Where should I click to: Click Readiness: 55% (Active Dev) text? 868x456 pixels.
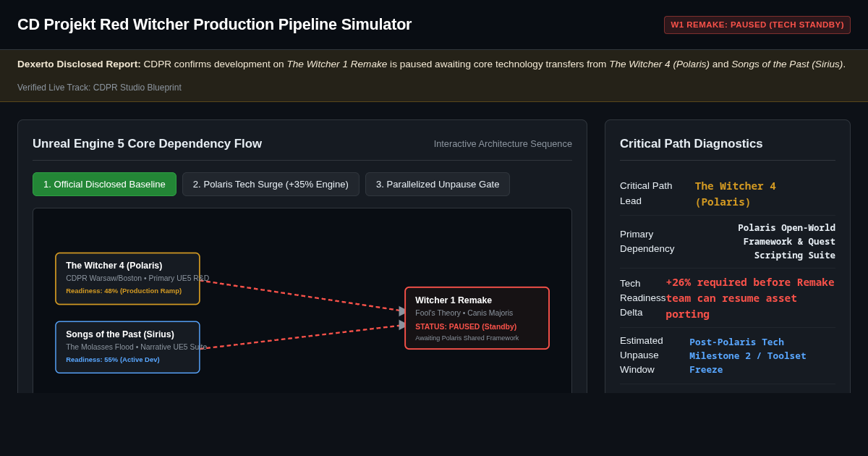pos(113,360)
